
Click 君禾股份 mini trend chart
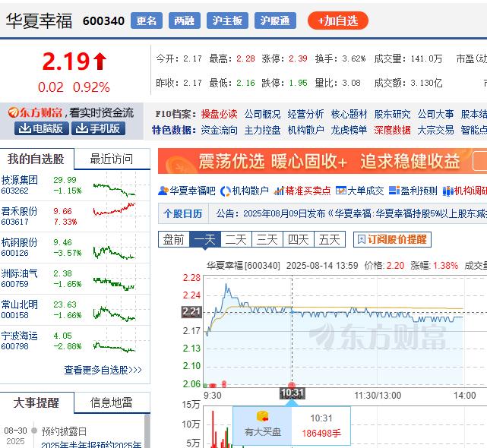click(x=114, y=210)
